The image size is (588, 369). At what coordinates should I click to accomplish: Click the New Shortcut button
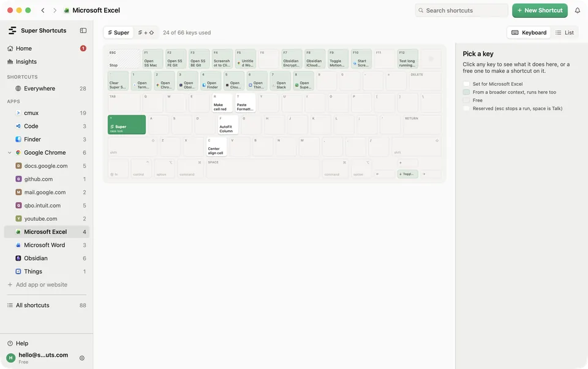pyautogui.click(x=540, y=10)
